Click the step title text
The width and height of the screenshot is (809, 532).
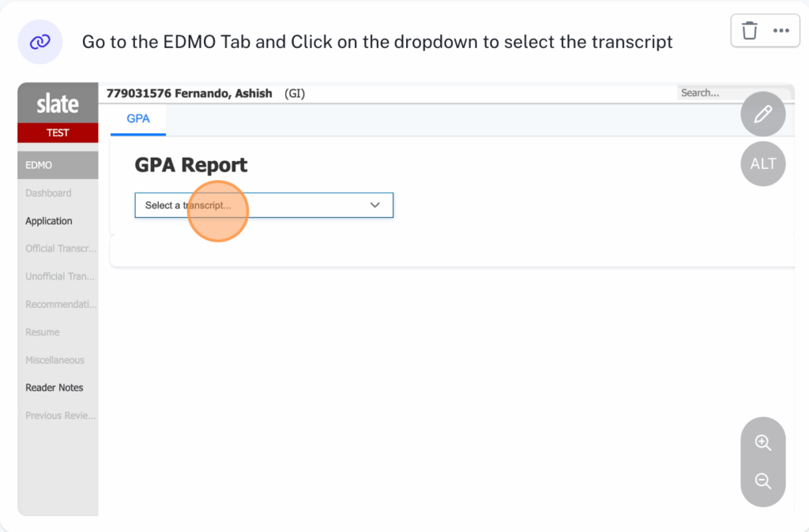[377, 42]
